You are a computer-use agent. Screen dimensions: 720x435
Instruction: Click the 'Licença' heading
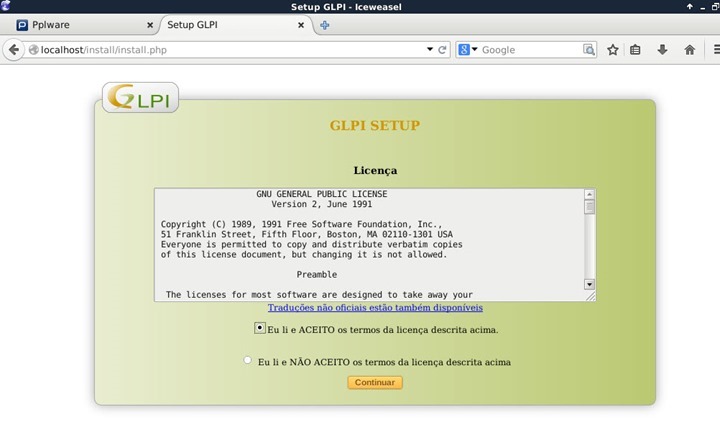375,170
